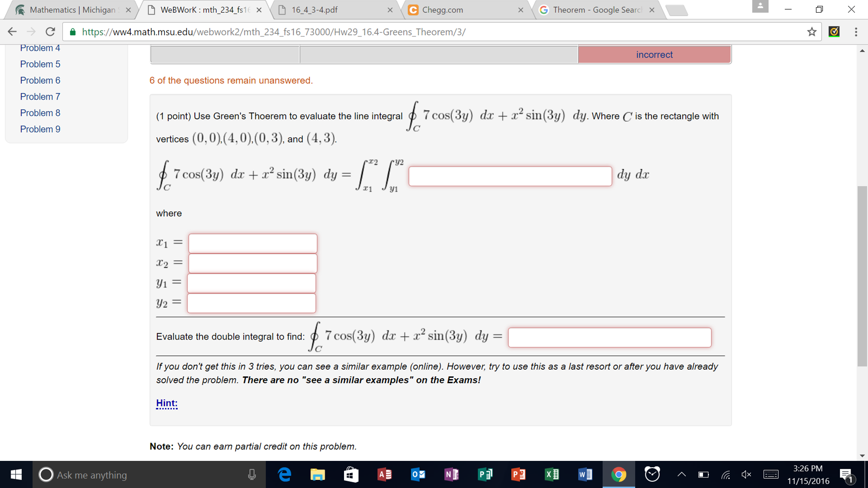Image resolution: width=868 pixels, height=488 pixels.
Task: Click the back navigation arrow
Action: 11,31
